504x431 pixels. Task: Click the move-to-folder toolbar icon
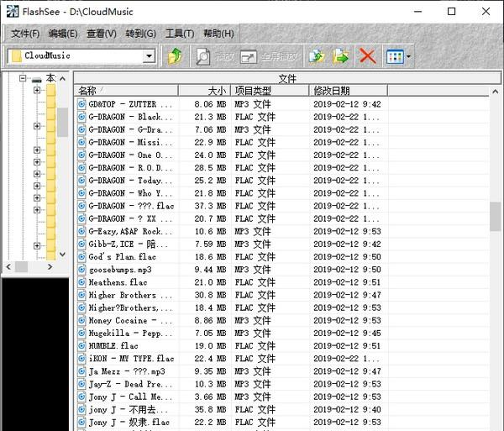point(341,56)
